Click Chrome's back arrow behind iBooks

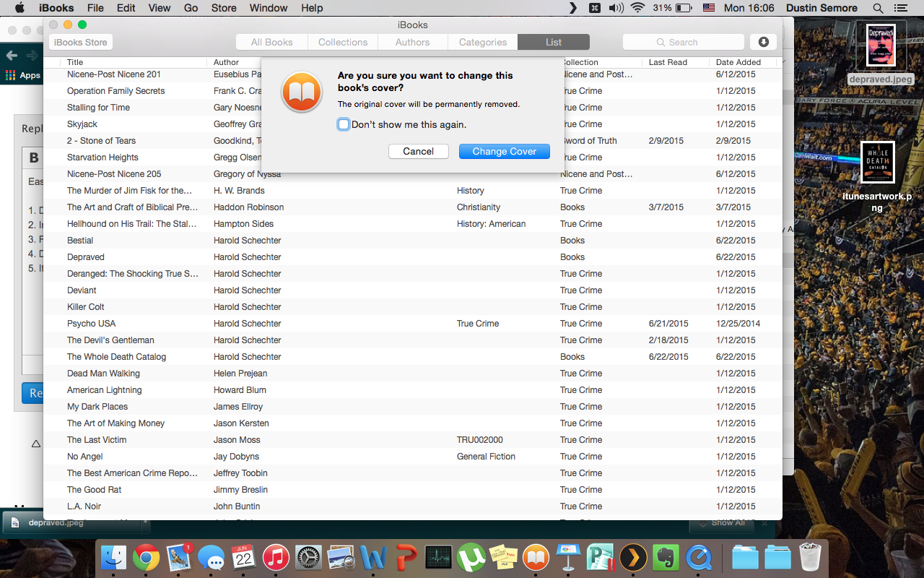click(12, 56)
